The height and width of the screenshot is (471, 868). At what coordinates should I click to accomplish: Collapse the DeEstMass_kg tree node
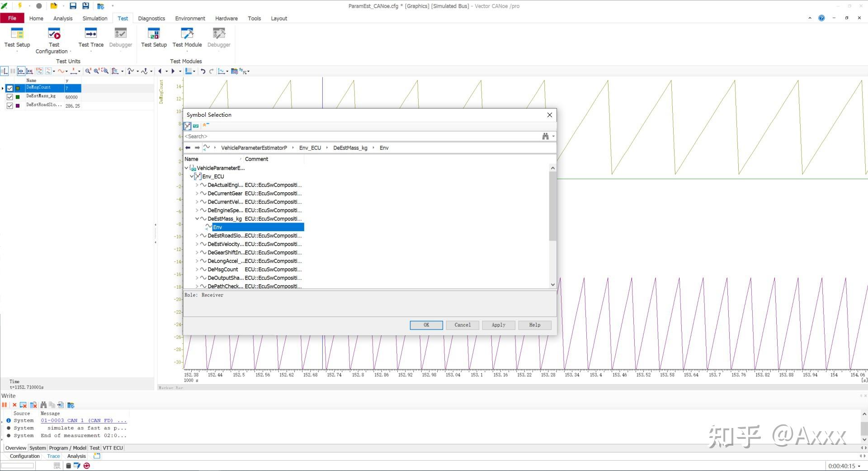(x=197, y=219)
